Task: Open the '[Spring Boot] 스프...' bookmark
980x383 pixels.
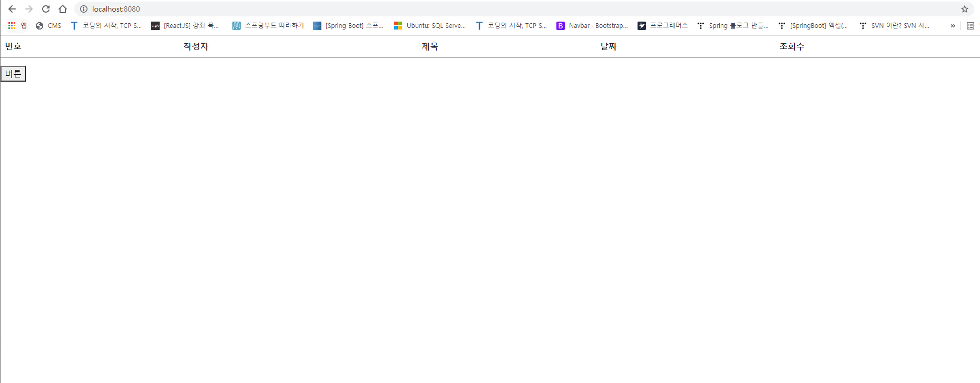Action: click(x=348, y=25)
